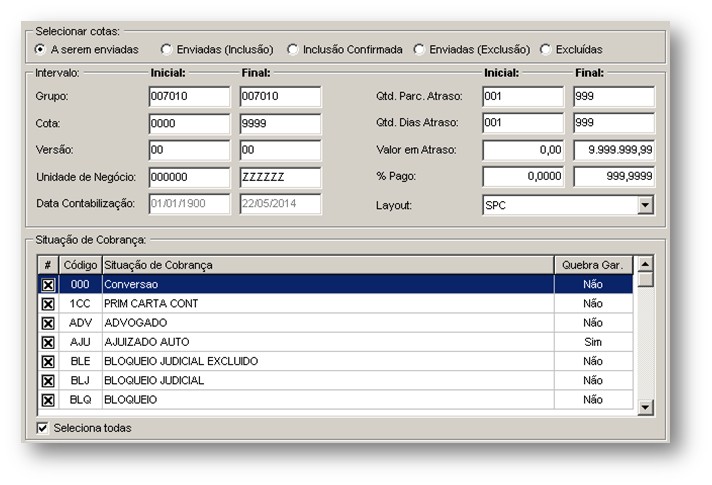
Task: Click the Cota Inicial field with 0000
Action: (x=189, y=124)
